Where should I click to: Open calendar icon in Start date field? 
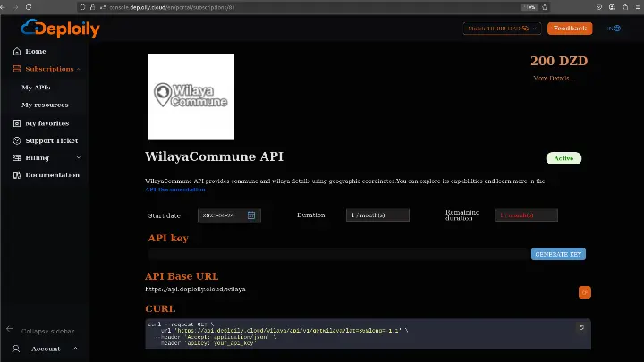click(x=251, y=215)
